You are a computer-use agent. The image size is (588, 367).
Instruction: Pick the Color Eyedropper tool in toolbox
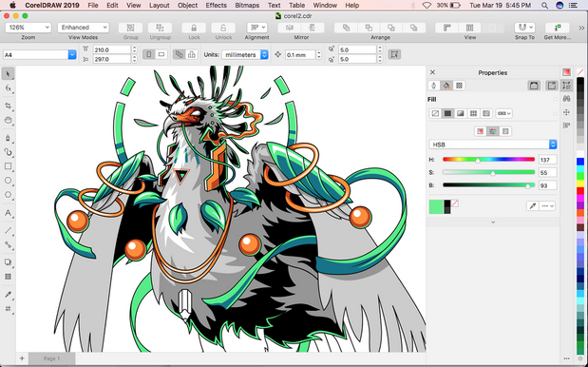(x=8, y=294)
